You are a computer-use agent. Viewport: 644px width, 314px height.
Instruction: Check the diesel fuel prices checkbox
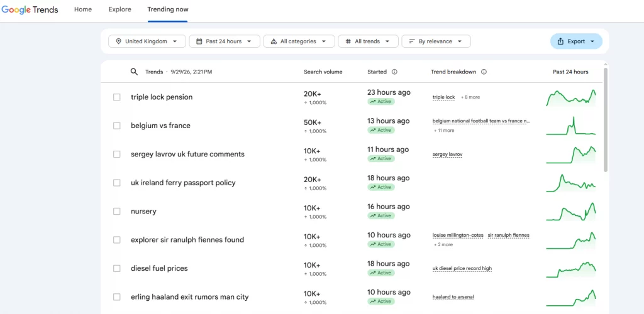pyautogui.click(x=117, y=269)
